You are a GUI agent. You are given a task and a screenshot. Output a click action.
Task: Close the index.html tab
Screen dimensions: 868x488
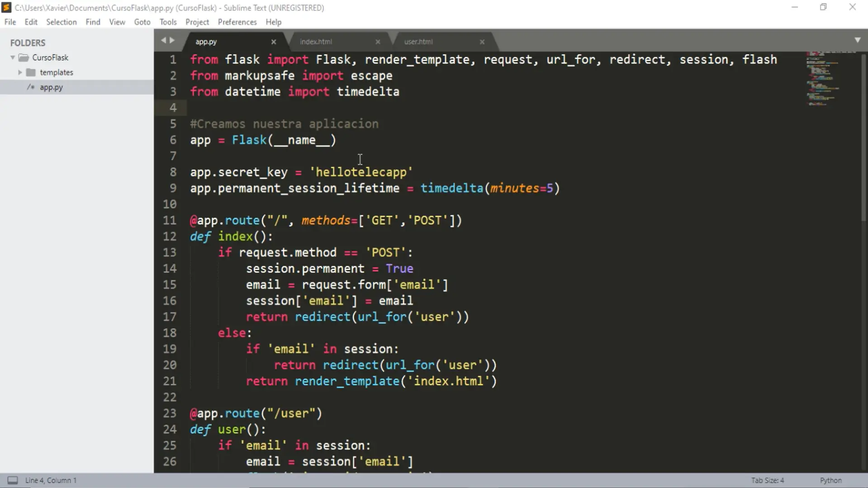point(378,42)
